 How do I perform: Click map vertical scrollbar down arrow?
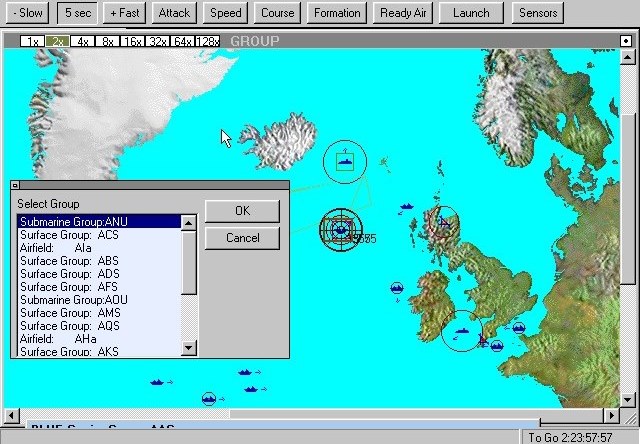pos(629,399)
